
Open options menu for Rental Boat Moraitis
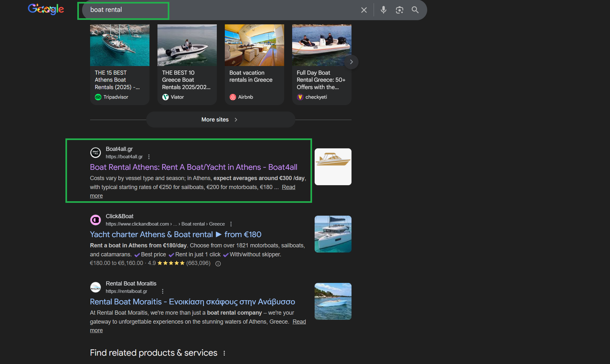(163, 291)
